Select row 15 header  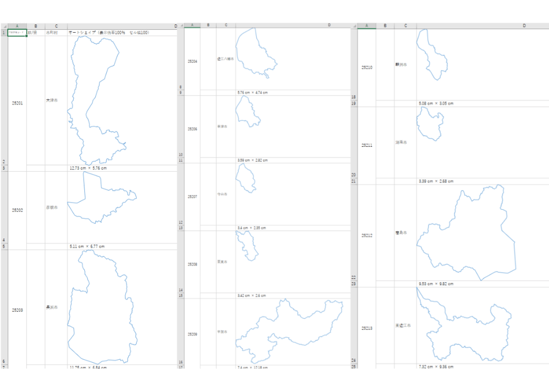pos(181,296)
